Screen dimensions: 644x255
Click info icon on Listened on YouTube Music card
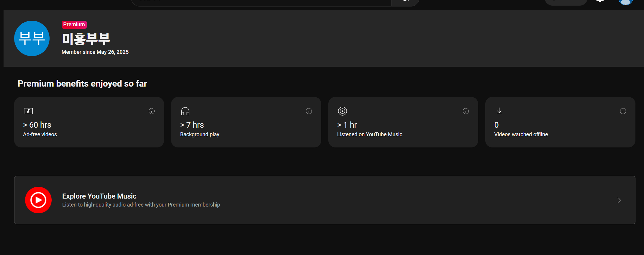[466, 111]
